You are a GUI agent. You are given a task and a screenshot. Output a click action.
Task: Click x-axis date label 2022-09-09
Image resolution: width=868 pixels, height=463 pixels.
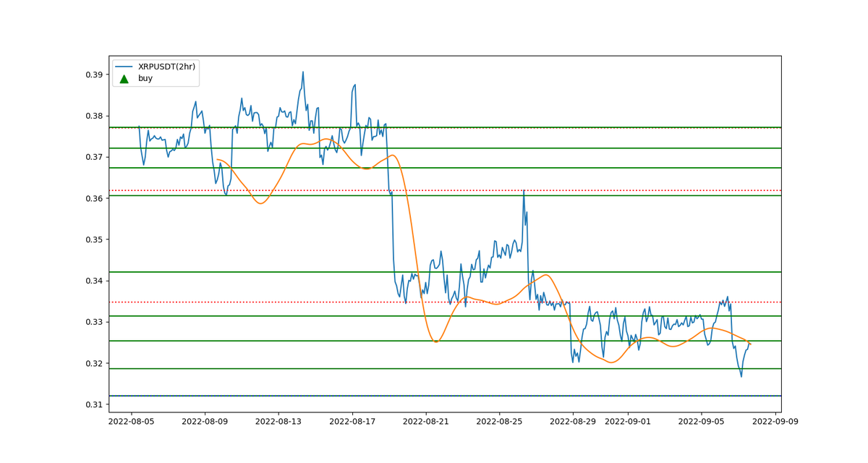[x=776, y=422]
